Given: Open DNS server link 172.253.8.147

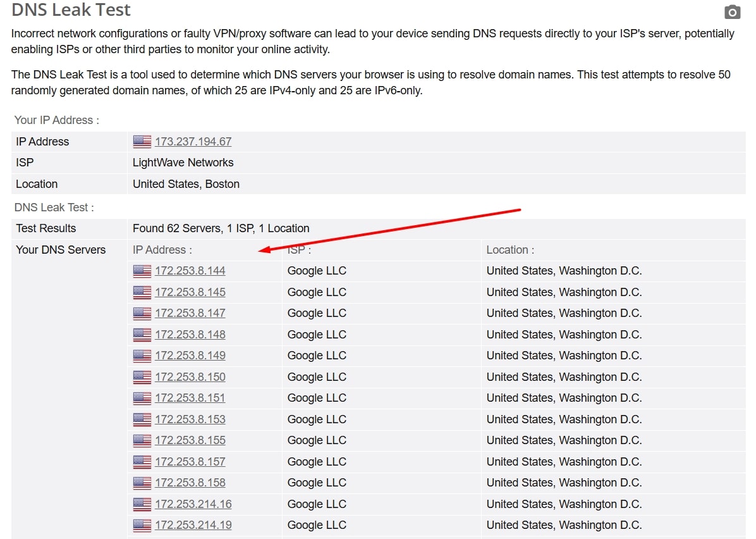Looking at the screenshot, I should point(190,313).
